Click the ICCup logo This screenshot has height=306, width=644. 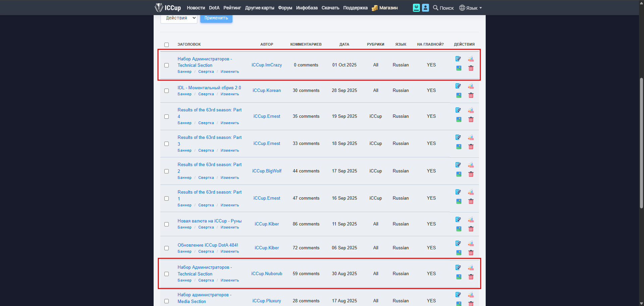168,8
